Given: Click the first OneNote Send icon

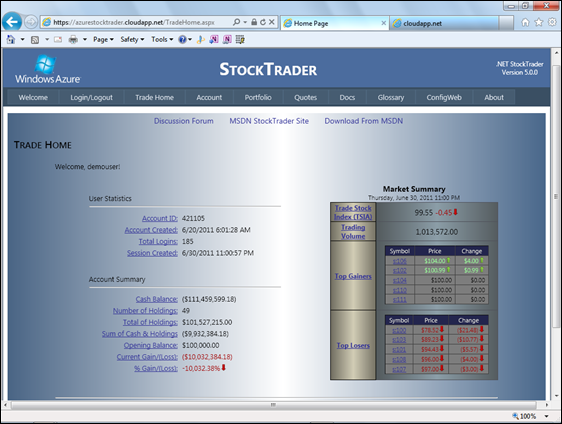Looking at the screenshot, I should (x=214, y=39).
